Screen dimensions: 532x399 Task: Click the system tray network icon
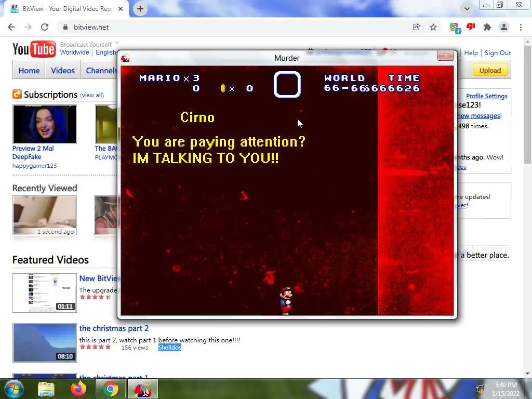point(480,389)
